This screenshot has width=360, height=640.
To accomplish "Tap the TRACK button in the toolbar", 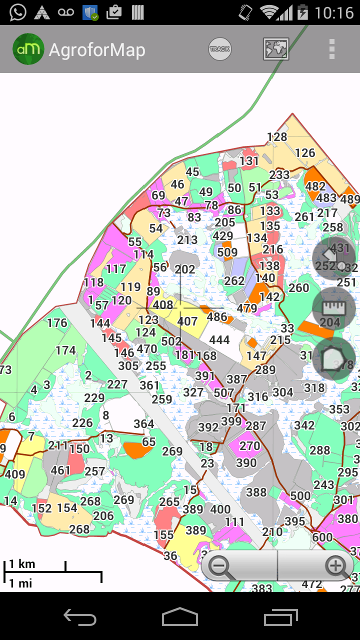I will pos(220,49).
